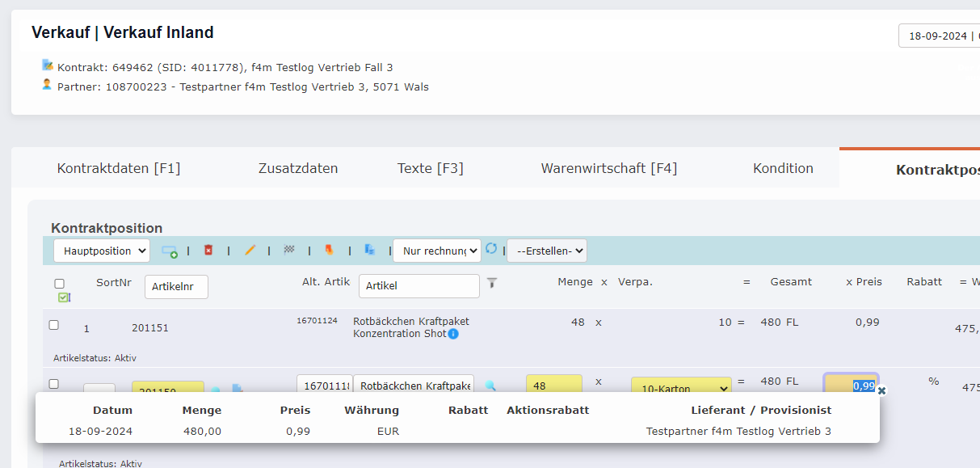Check the checkbox for position 201151

53,325
